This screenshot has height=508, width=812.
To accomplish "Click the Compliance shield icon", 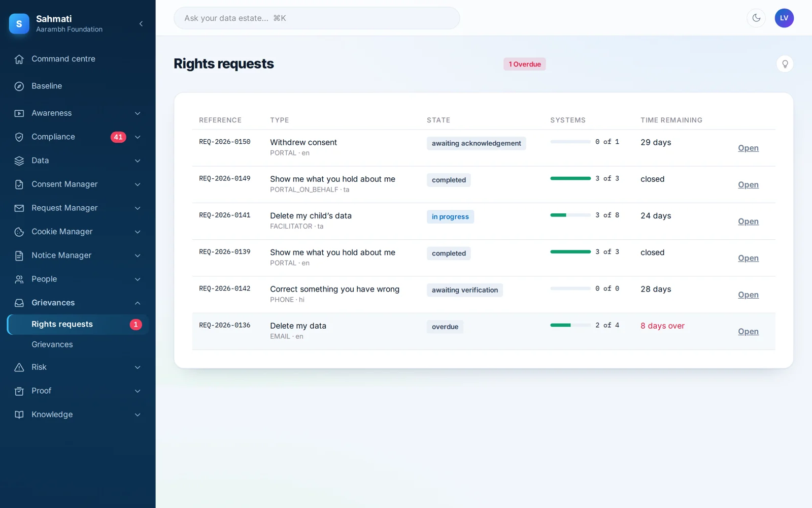I will [x=19, y=137].
